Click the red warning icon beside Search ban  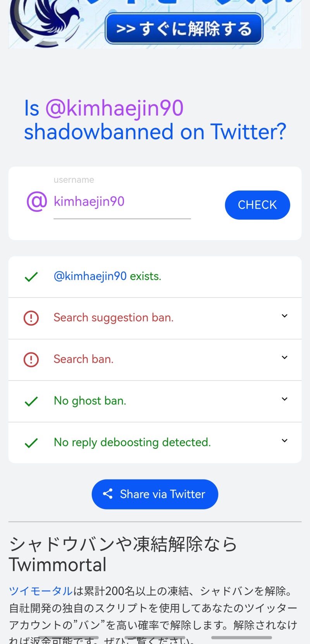pyautogui.click(x=31, y=360)
